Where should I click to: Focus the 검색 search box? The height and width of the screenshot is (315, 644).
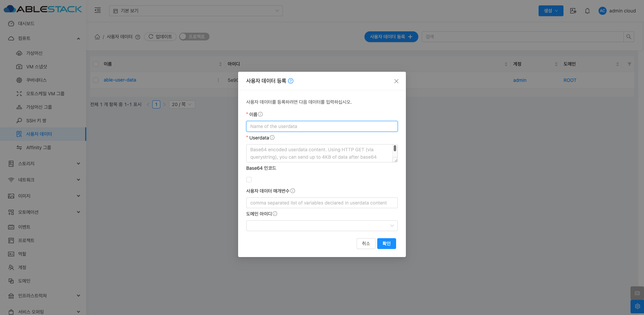tap(522, 37)
